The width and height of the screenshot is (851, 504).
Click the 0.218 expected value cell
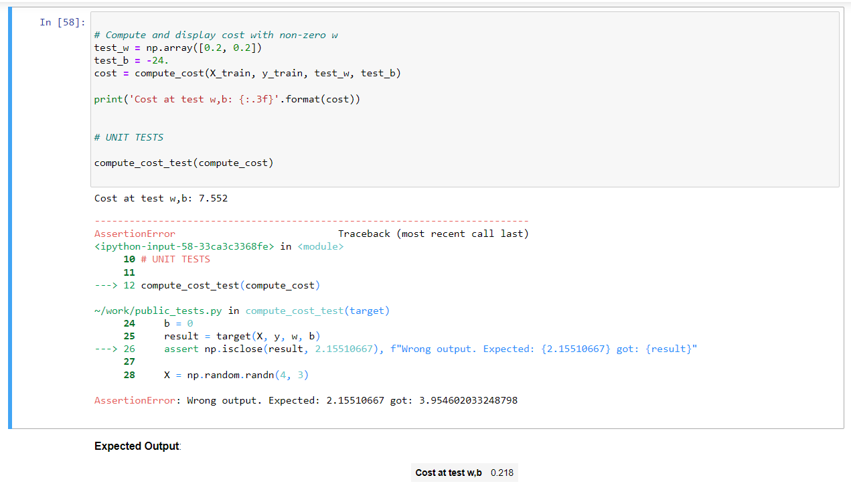pos(502,473)
